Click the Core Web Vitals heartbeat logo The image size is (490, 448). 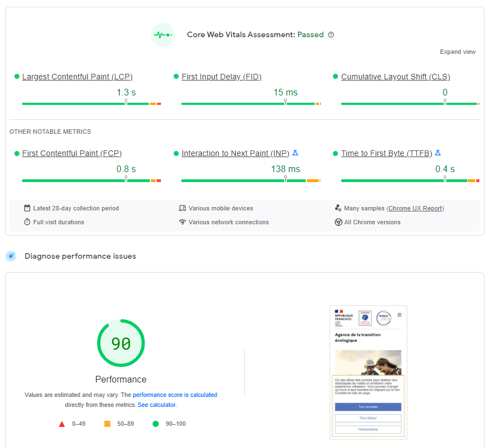tap(163, 34)
